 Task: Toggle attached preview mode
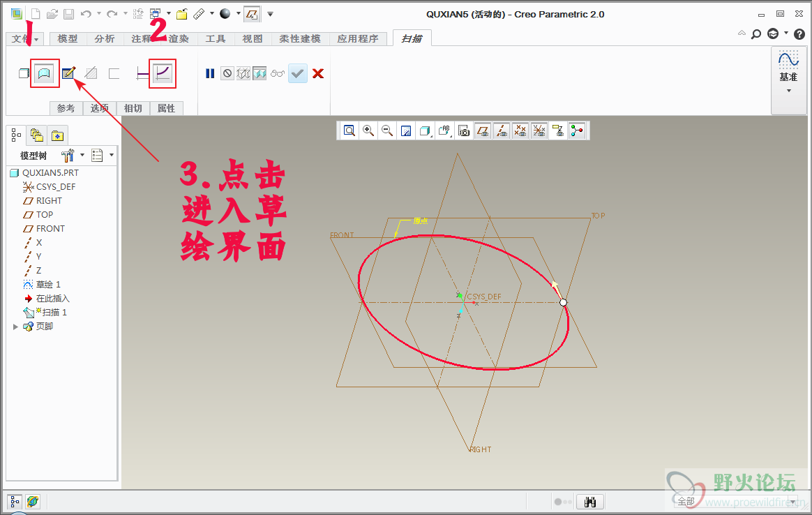[x=260, y=73]
